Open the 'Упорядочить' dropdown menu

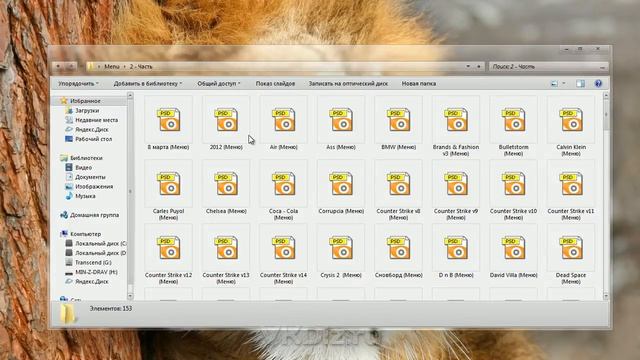tap(78, 84)
